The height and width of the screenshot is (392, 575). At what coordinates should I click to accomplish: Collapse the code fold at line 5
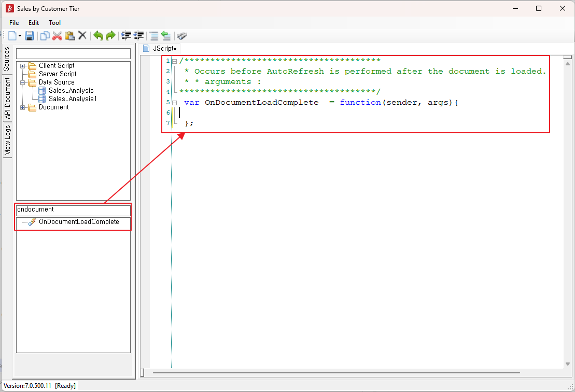tap(175, 103)
